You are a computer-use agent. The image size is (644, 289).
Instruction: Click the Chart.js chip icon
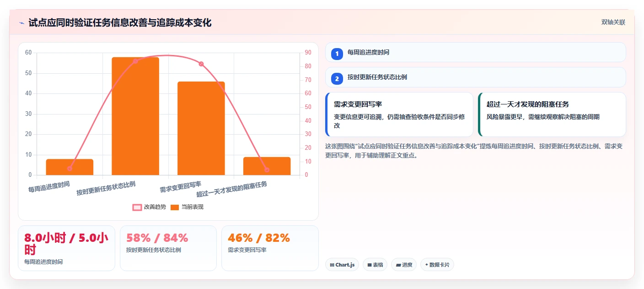click(x=332, y=265)
